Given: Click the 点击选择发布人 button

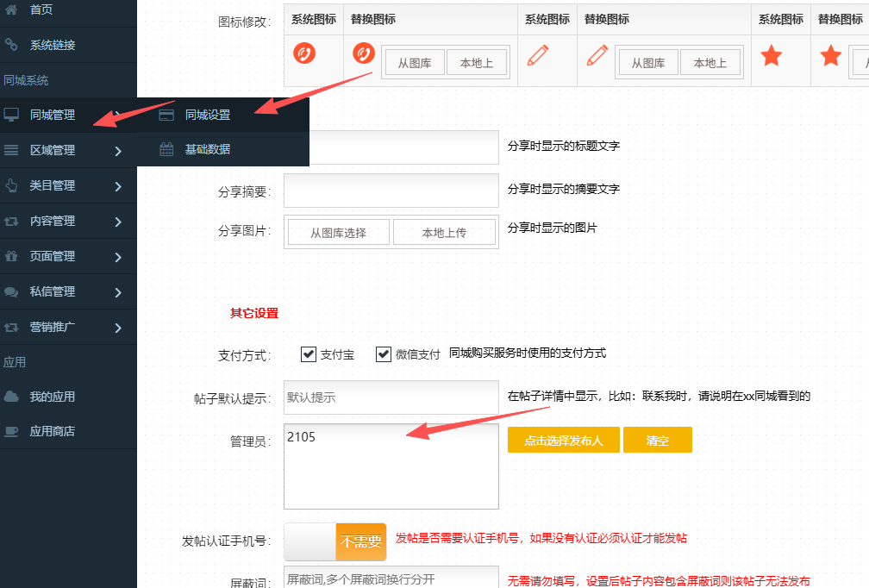Looking at the screenshot, I should pyautogui.click(x=563, y=440).
